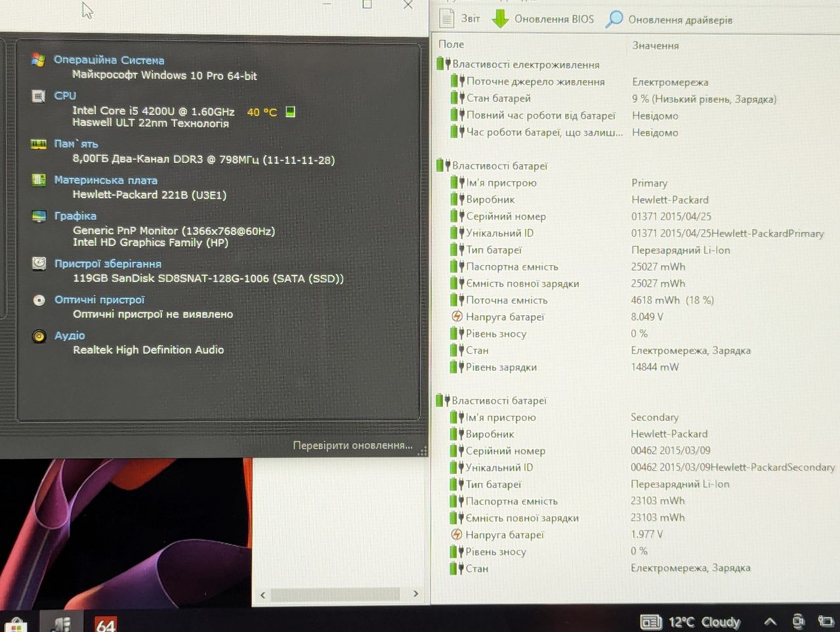This screenshot has height=632, width=840.
Task: Click the Realtek High Definition Audio text
Action: click(x=148, y=350)
